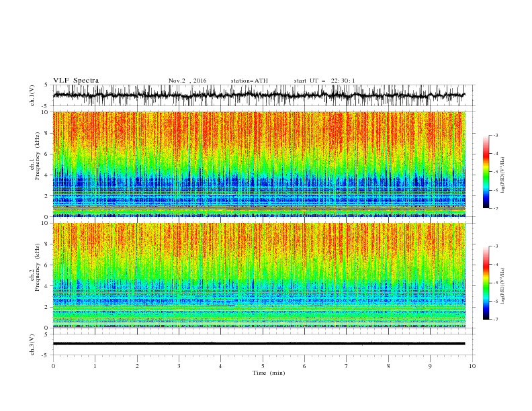Click the ch.3 flat voltage trace

pos(259,344)
